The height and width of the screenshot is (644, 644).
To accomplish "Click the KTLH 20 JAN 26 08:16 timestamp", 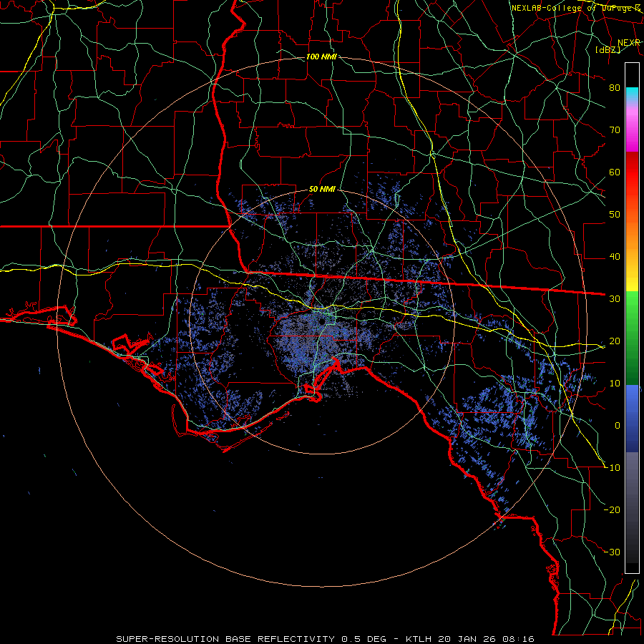I will click(470, 639).
